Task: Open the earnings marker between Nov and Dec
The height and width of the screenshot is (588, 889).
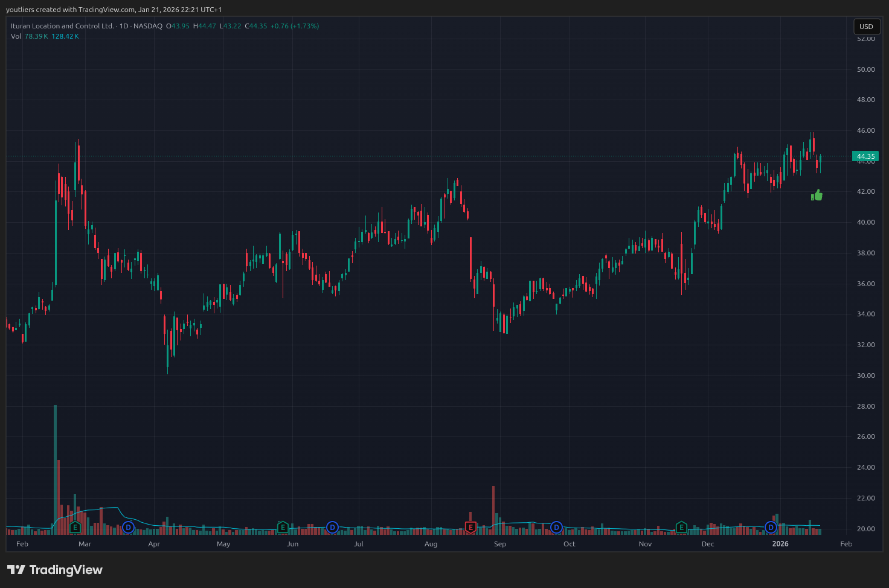Action: [681, 528]
